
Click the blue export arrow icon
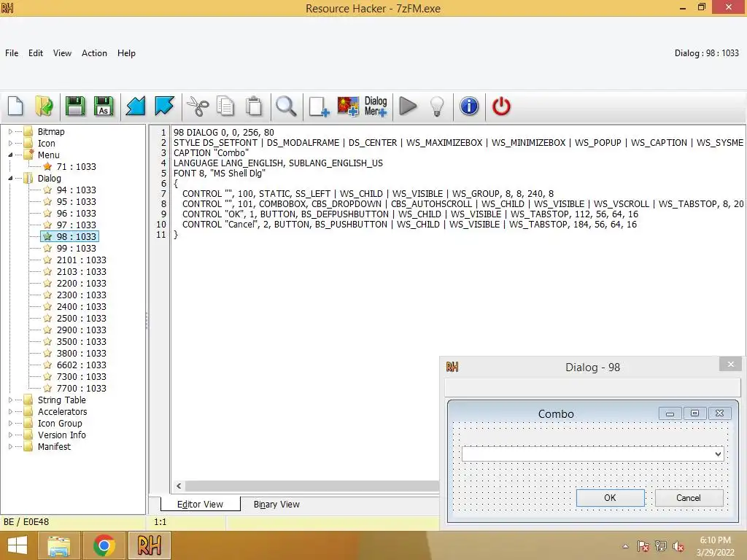click(x=164, y=106)
